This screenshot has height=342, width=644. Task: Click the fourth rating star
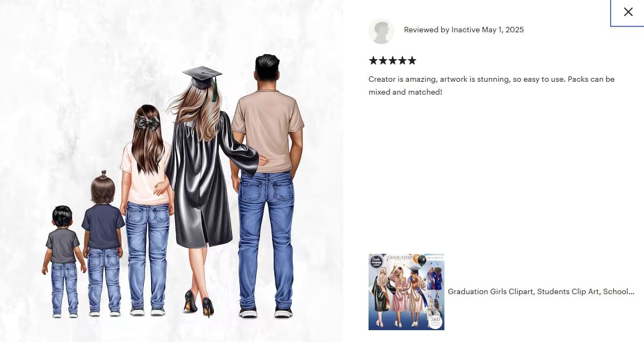[402, 61]
